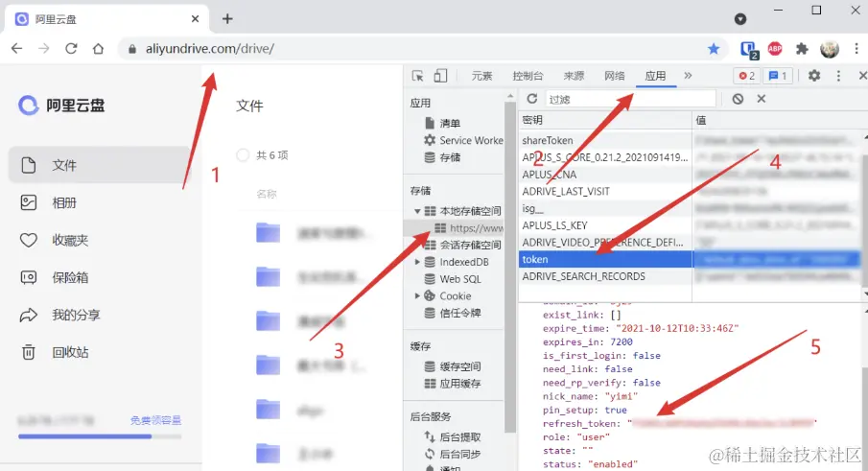Screen dimensions: 868x471
Task: Open the user profile avatar
Action: 830,49
